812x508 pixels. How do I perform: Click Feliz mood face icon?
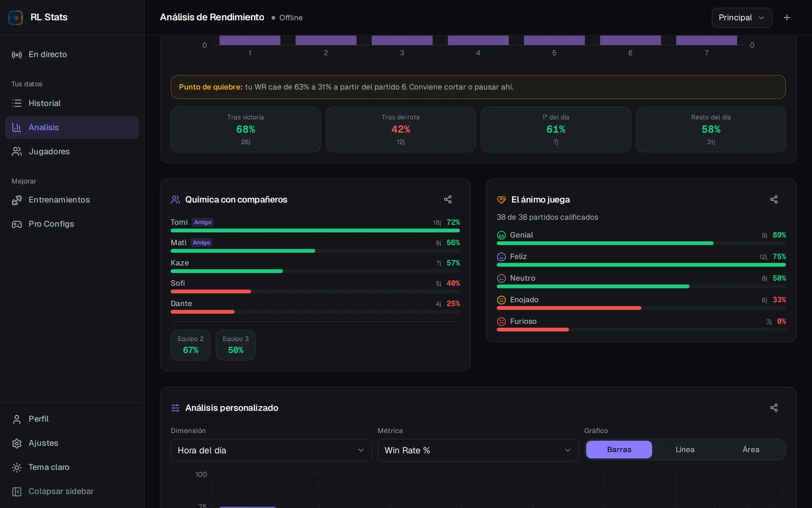(502, 257)
